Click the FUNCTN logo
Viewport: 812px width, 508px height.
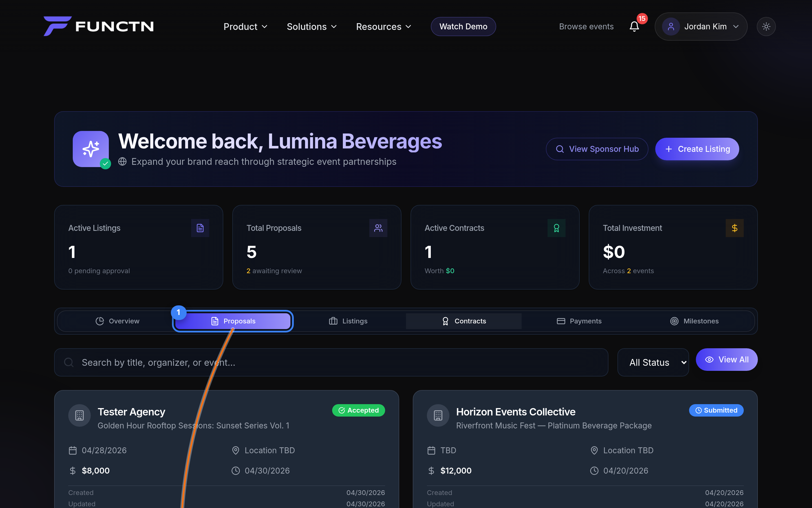tap(99, 26)
